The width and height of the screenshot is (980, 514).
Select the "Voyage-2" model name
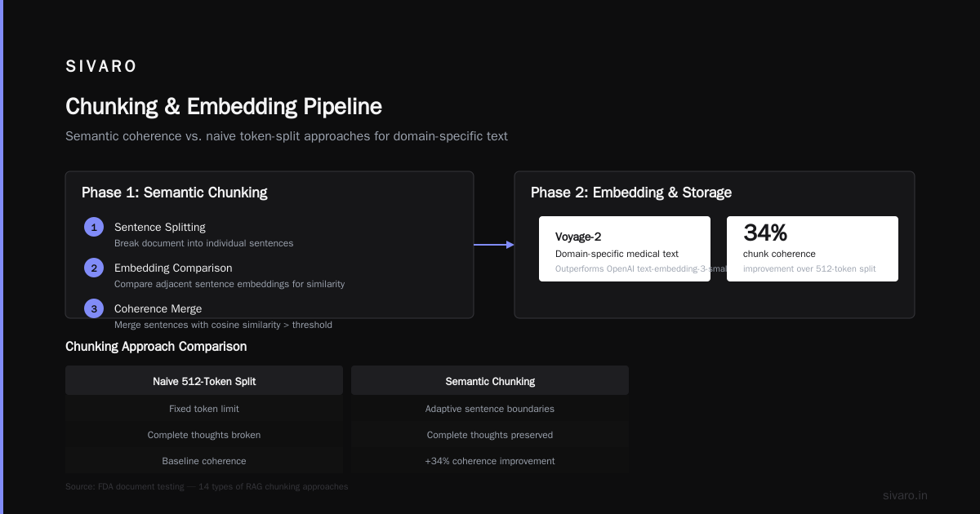tap(578, 237)
